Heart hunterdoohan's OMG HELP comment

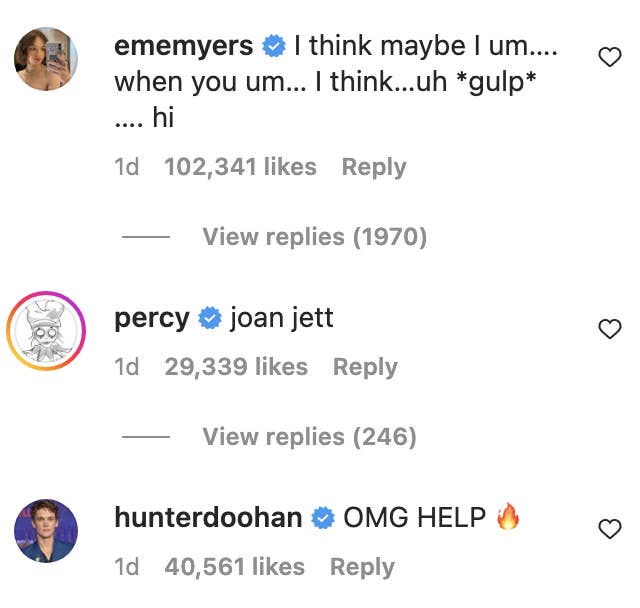pyautogui.click(x=609, y=529)
